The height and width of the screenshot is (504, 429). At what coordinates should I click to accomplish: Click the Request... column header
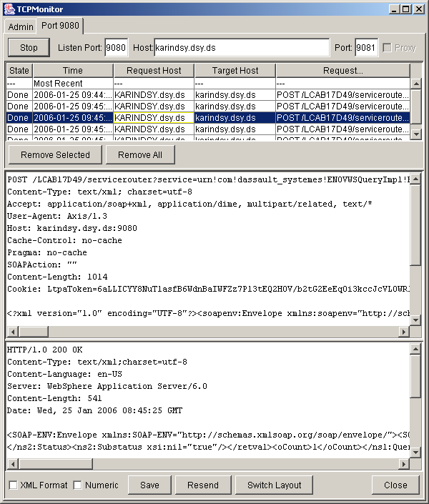click(x=342, y=70)
